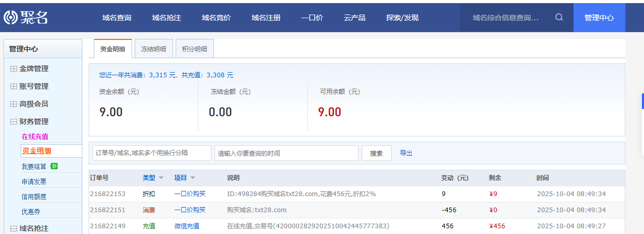Screen dimensions: 644x234
Task: Click the 搜索 button
Action: coord(376,153)
